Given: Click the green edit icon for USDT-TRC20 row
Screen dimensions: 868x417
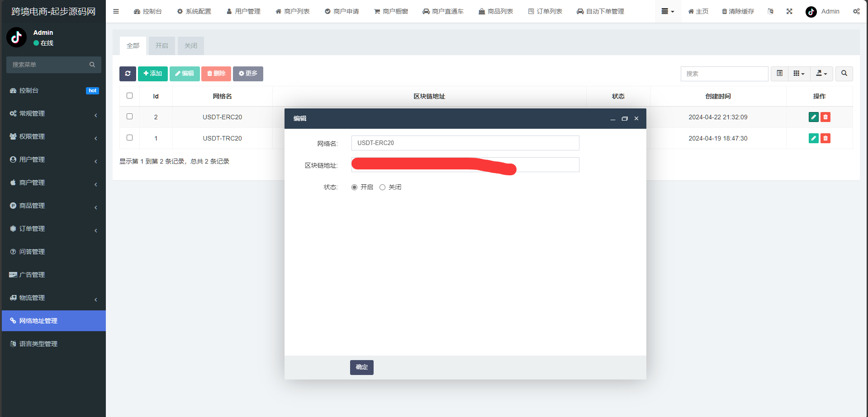Looking at the screenshot, I should click(x=813, y=138).
